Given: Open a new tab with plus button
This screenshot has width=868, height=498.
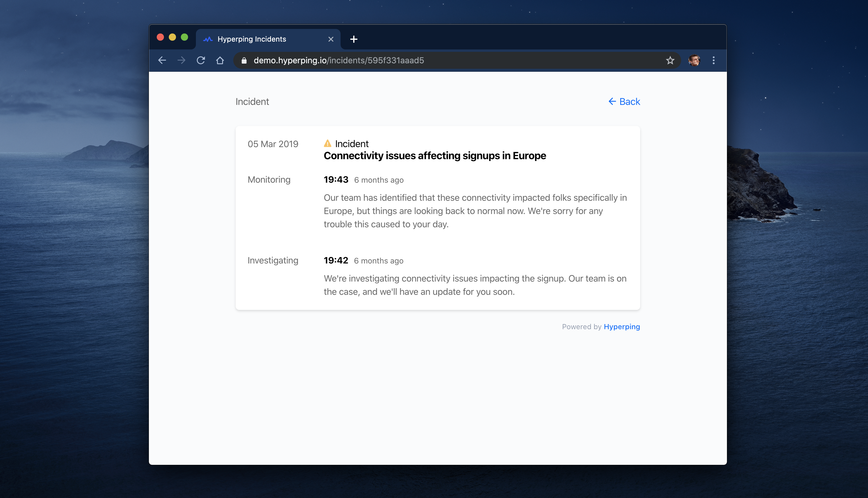Looking at the screenshot, I should tap(354, 39).
